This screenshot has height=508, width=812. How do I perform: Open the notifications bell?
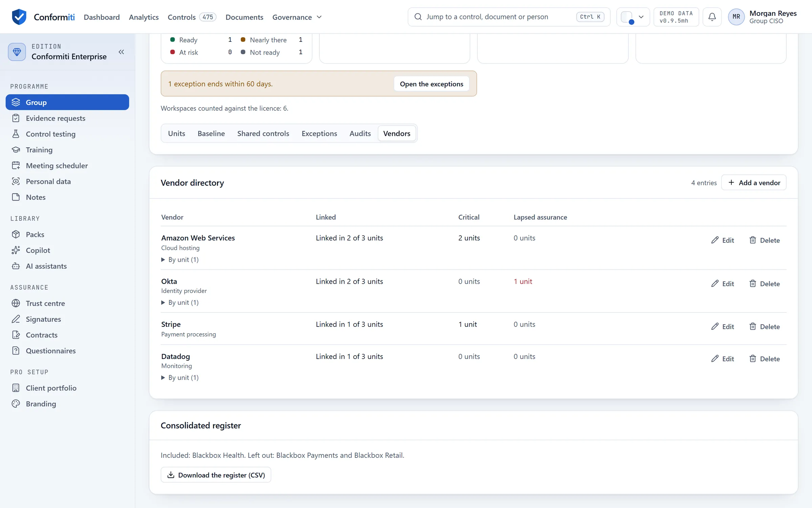pyautogui.click(x=712, y=17)
